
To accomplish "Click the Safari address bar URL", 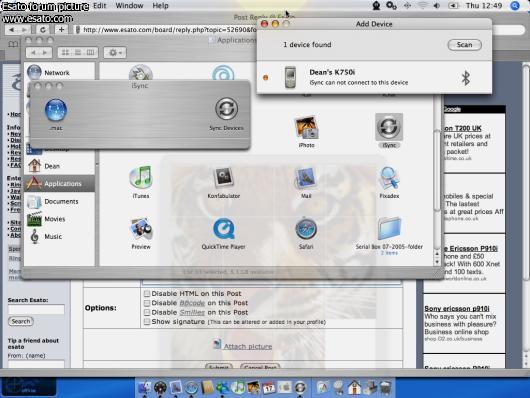I will [x=170, y=30].
